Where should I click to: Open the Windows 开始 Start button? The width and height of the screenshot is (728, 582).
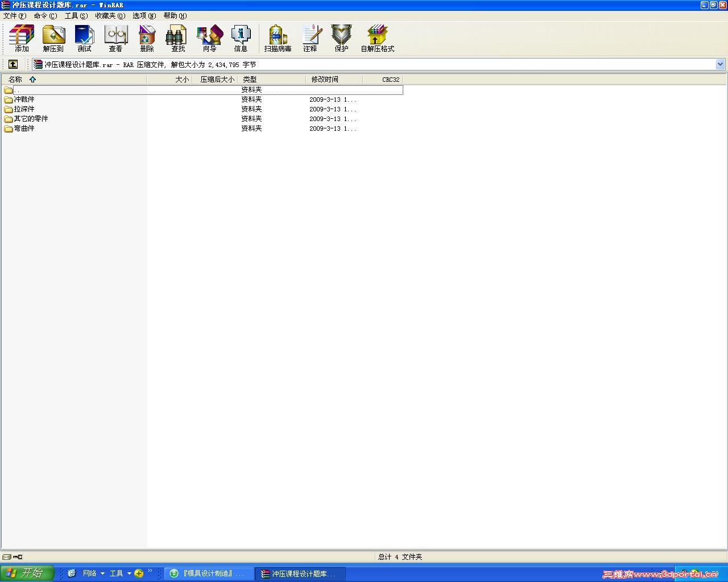(x=27, y=573)
